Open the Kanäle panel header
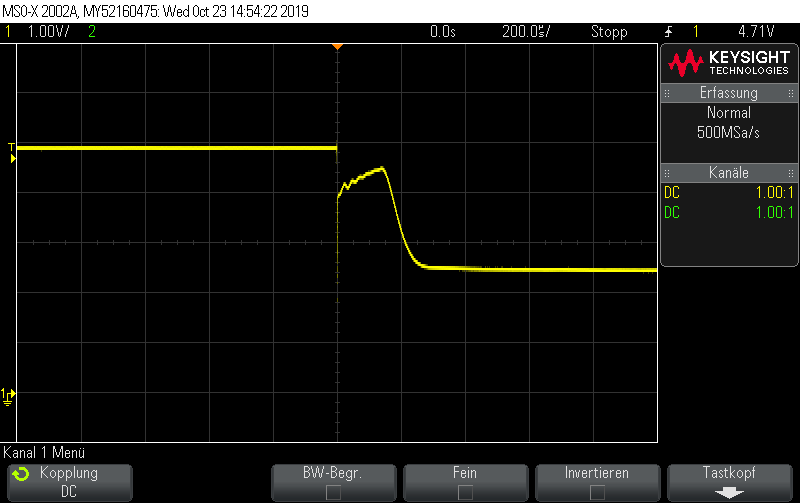The width and height of the screenshot is (800, 503). [729, 172]
